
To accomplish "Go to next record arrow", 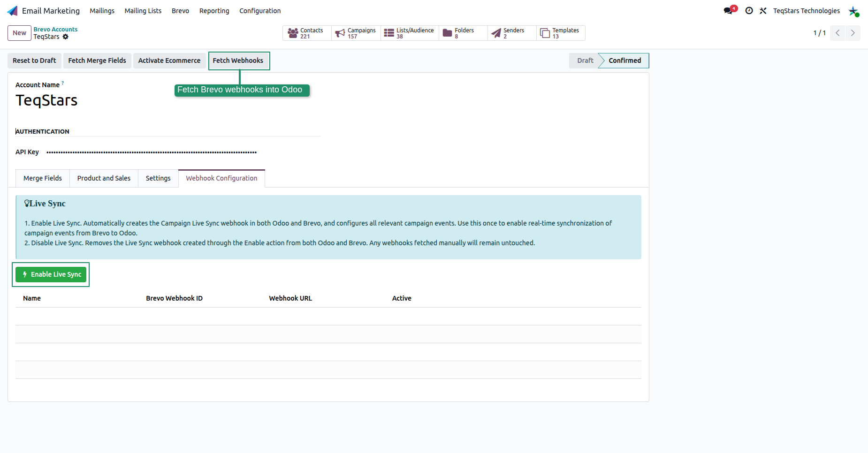I will [853, 33].
